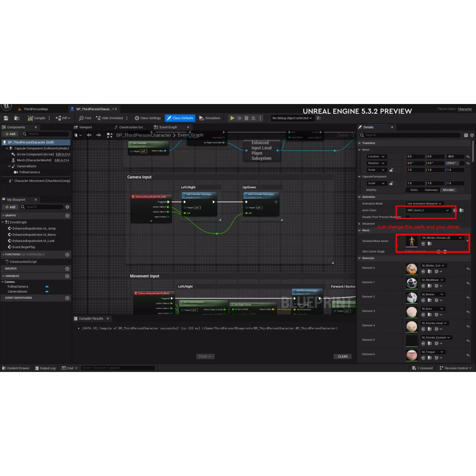Screen dimensions: 476x476
Task: Select Character Movement (CharMoveComp) component
Action: point(42,181)
